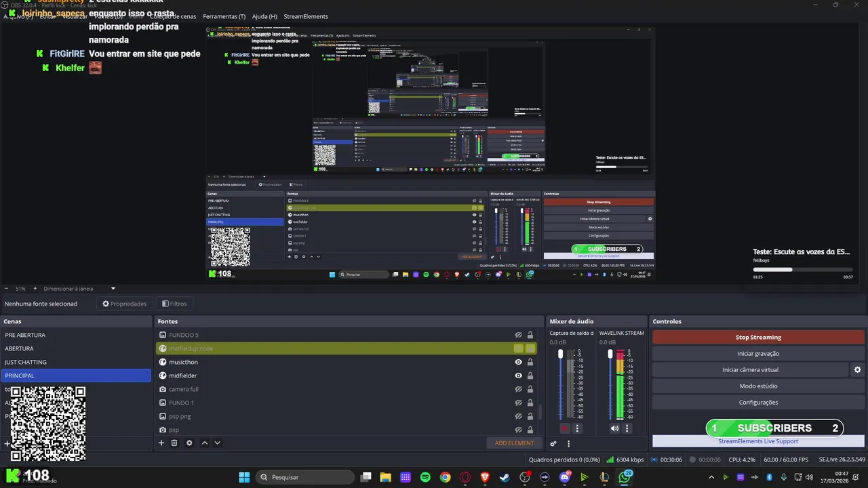The width and height of the screenshot is (868, 488).
Task: Open Propriedades gear button
Action: coord(124,304)
